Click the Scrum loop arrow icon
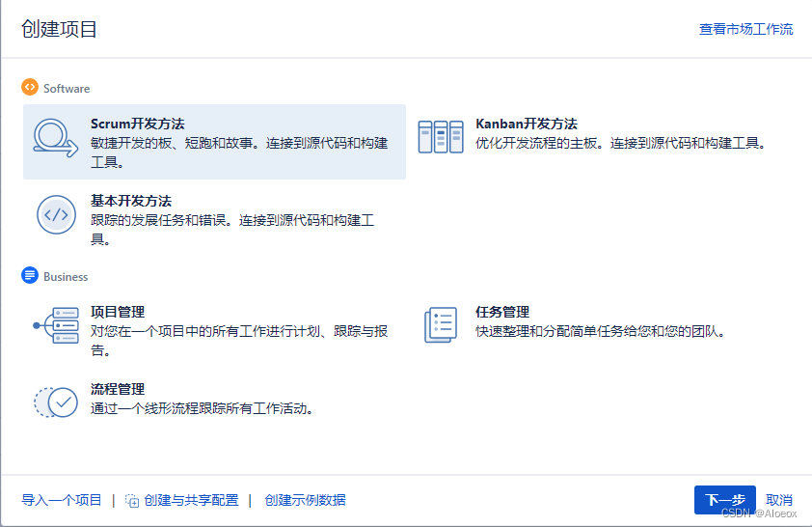The image size is (812, 527). coord(55,138)
